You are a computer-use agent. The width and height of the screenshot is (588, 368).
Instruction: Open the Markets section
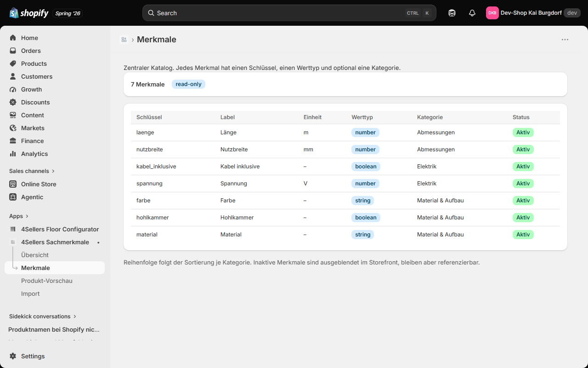pyautogui.click(x=55, y=128)
